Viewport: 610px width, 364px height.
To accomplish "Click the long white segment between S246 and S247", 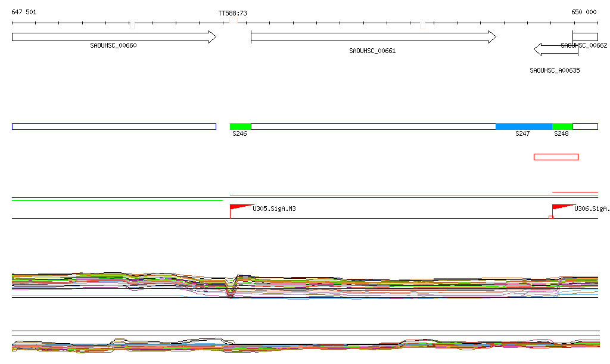I will click(x=373, y=126).
